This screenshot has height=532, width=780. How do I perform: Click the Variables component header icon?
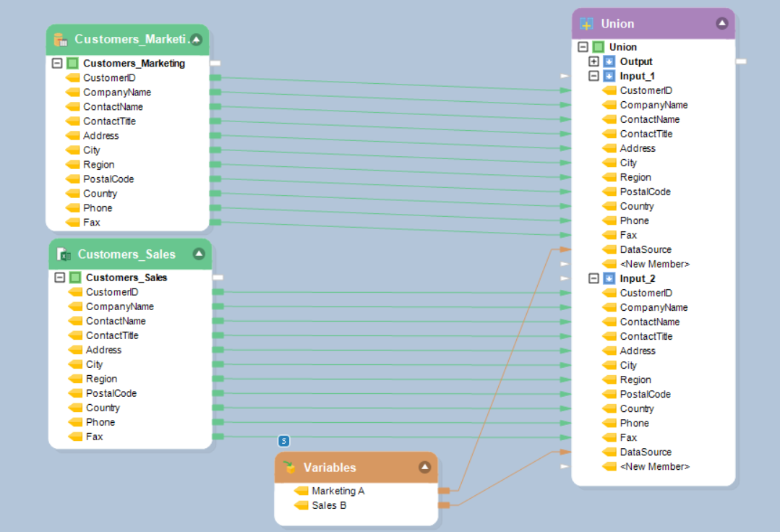(289, 468)
